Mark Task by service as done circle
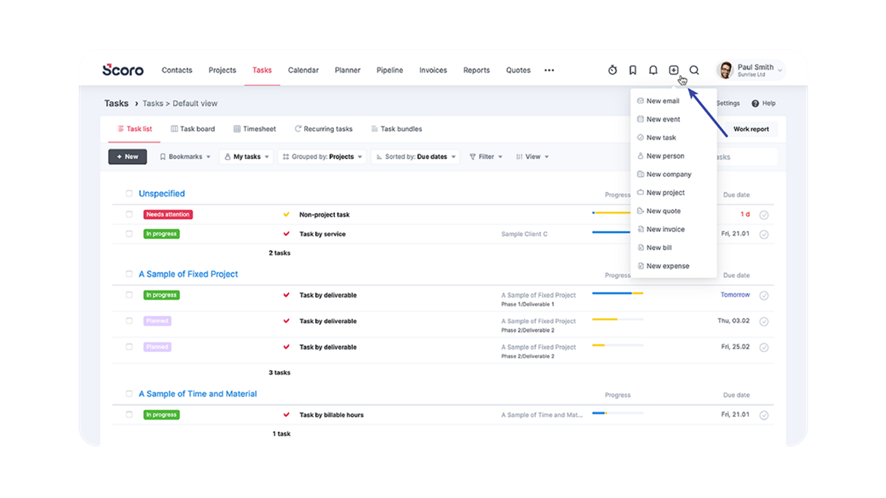 764,234
